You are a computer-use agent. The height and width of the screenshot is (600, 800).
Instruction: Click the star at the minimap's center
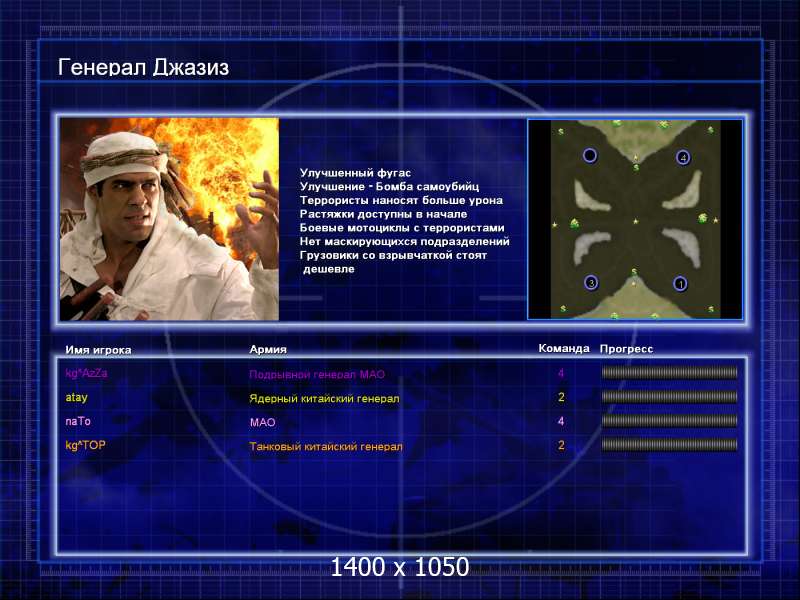635,221
